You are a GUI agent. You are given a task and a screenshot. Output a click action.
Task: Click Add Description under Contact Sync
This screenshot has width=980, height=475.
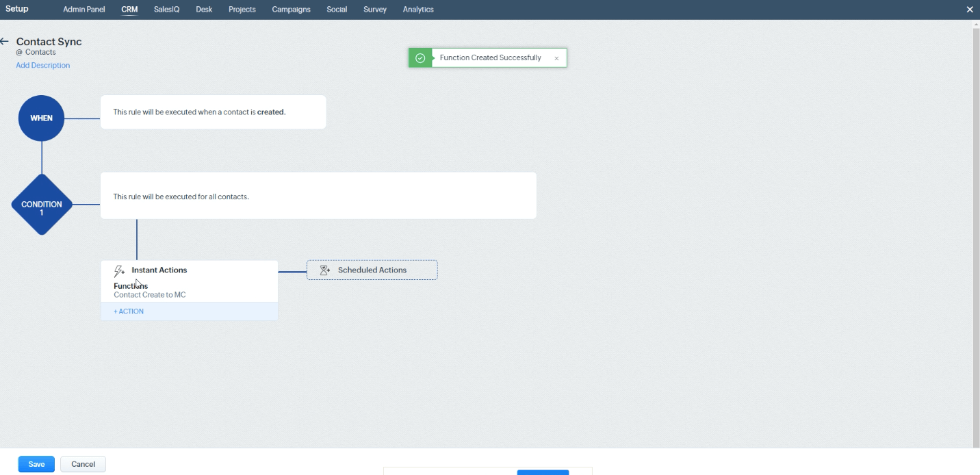[x=42, y=64]
